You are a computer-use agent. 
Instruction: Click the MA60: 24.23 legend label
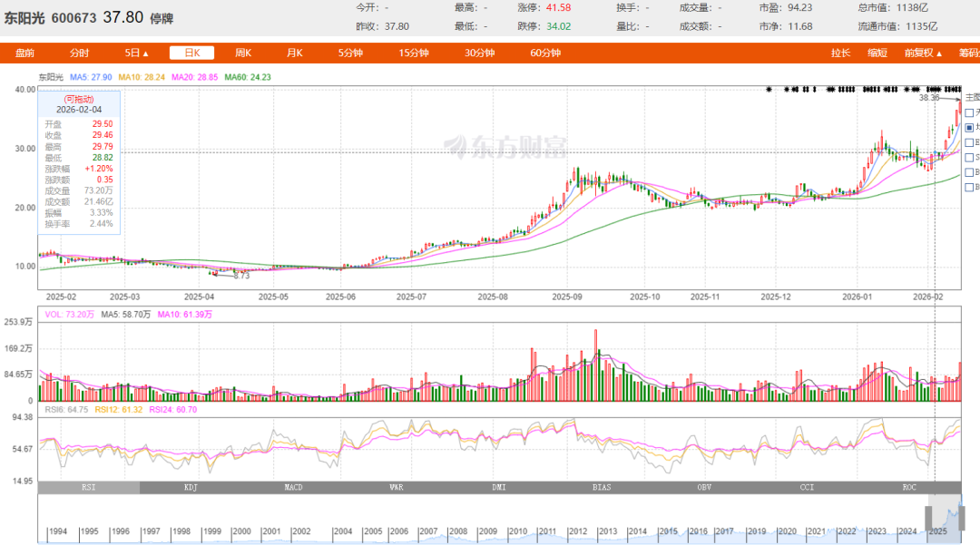point(248,77)
